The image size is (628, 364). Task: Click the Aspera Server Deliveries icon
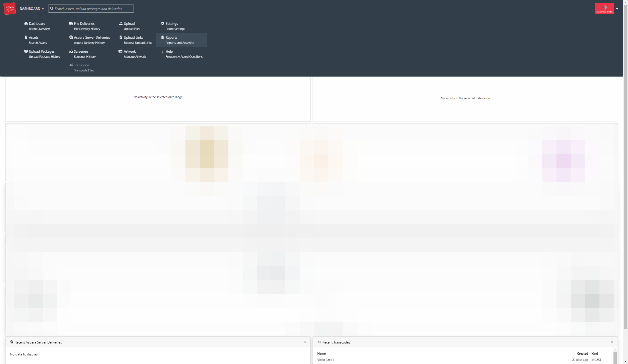coord(71,37)
